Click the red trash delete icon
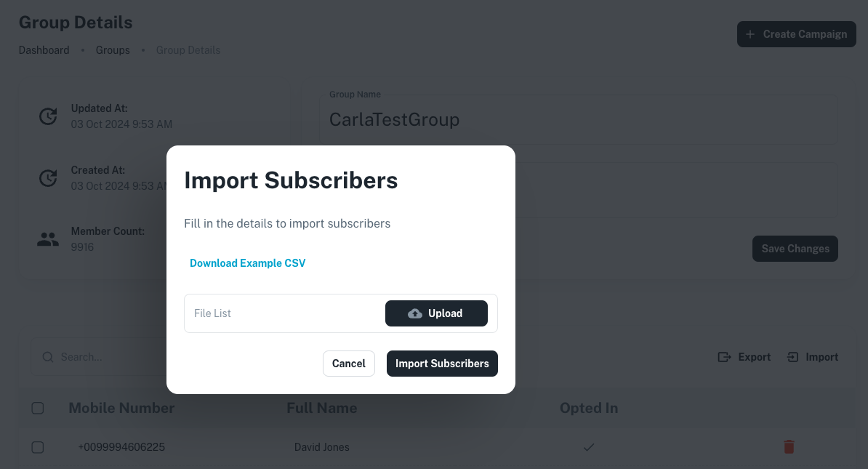The height and width of the screenshot is (469, 868). click(x=789, y=447)
